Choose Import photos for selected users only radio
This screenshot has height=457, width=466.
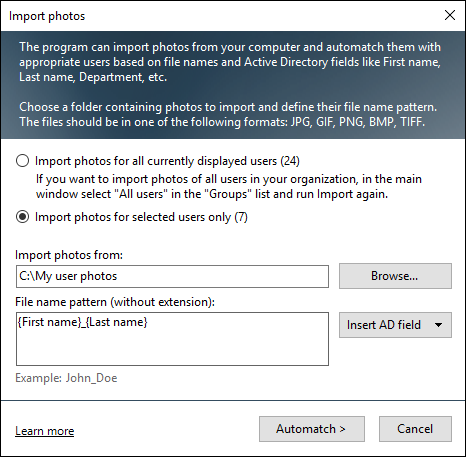pos(22,217)
